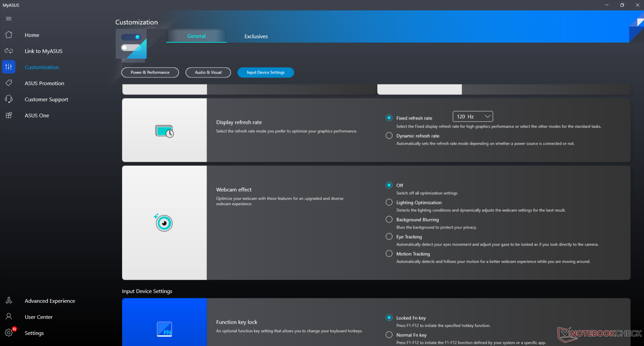Close the MyASUS window
This screenshot has width=644, height=346.
(637, 5)
